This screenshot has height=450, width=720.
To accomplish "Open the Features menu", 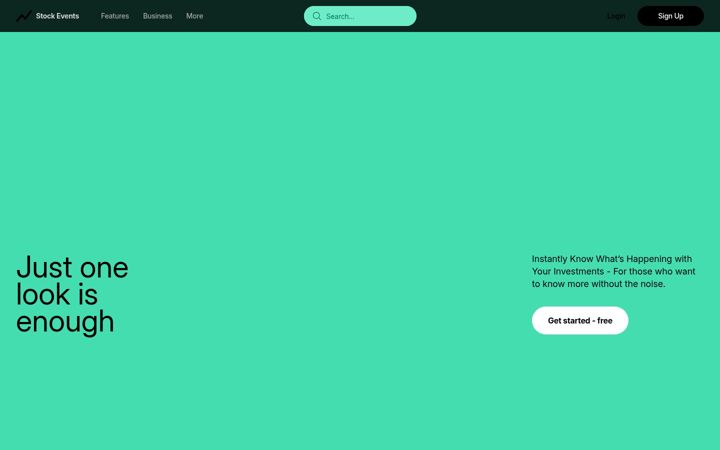I will point(115,16).
